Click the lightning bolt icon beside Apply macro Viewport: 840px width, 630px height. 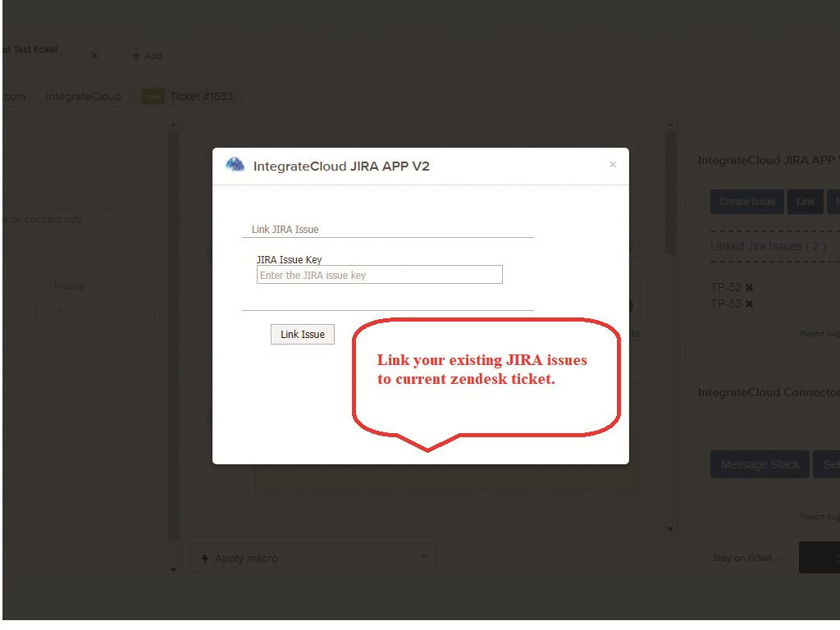point(204,559)
